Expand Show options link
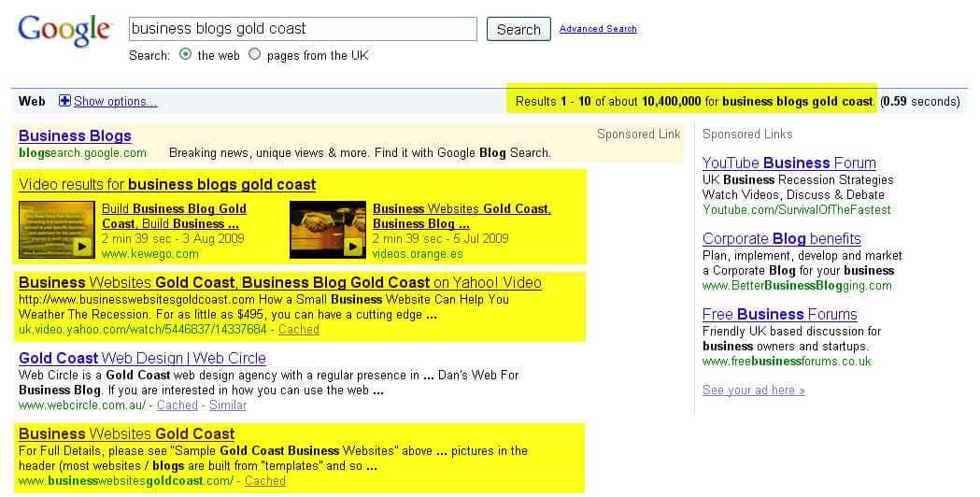The image size is (980, 497). tap(115, 101)
